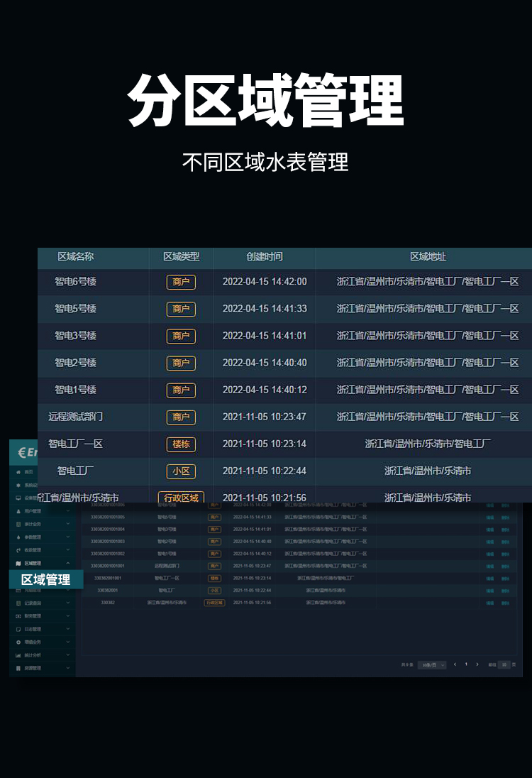532x778 pixels.
Task: Click the user icon for 用户管理
Action: coord(18,511)
